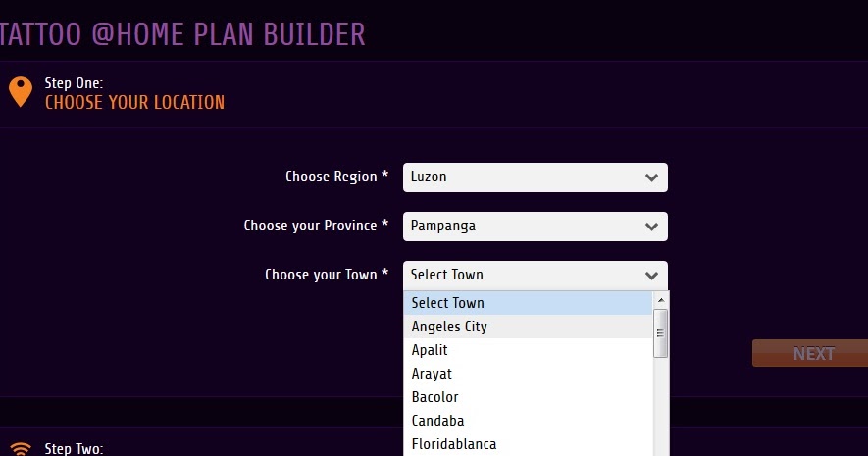Image resolution: width=868 pixels, height=456 pixels.
Task: Click the chevron arrow on the Town dropdown
Action: pos(651,275)
